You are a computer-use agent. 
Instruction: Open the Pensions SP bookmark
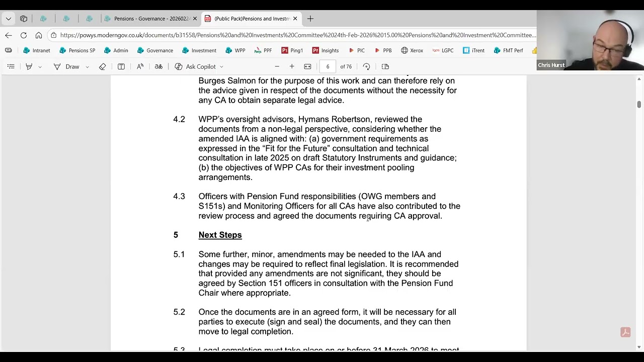[x=77, y=50]
